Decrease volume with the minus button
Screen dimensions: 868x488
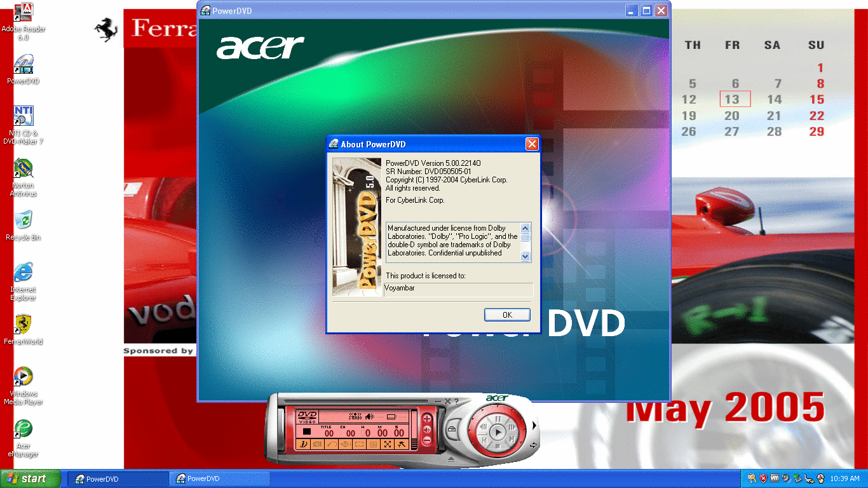tap(427, 440)
